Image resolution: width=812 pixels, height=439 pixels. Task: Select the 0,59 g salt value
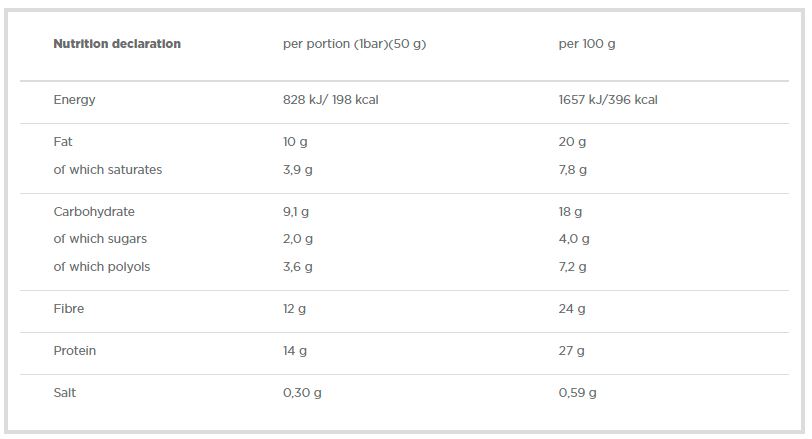pos(577,393)
